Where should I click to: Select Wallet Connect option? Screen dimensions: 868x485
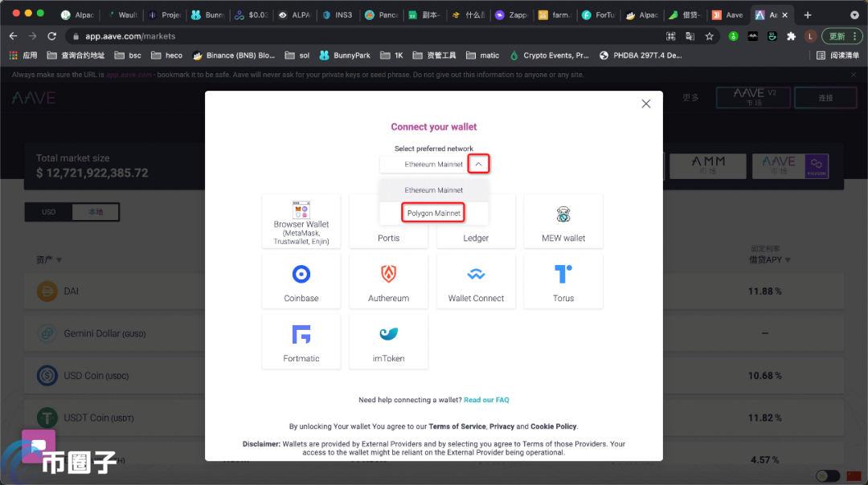tap(476, 282)
